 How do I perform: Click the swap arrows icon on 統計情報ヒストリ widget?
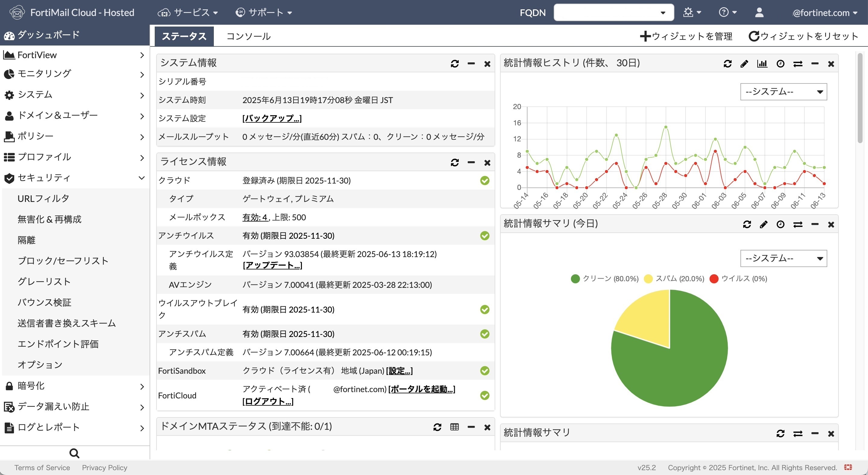pos(799,64)
